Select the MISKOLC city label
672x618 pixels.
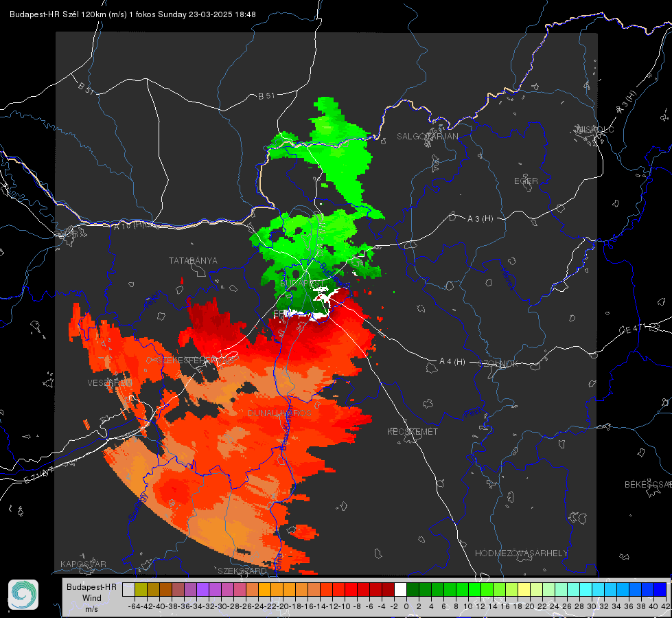(595, 130)
